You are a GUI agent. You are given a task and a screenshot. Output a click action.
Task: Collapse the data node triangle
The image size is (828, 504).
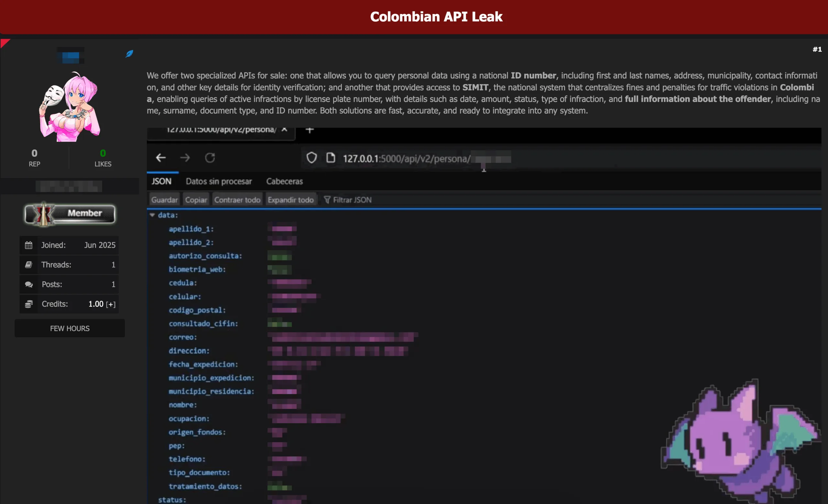tap(152, 215)
